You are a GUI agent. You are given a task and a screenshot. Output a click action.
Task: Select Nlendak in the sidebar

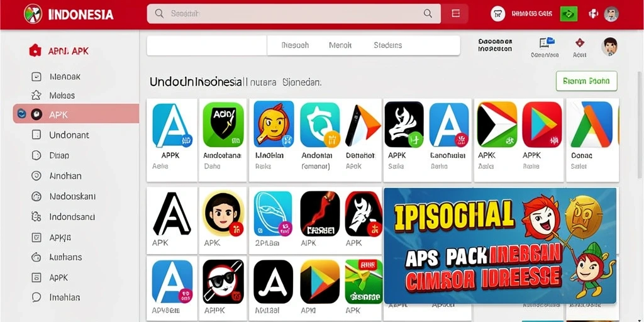57,76
